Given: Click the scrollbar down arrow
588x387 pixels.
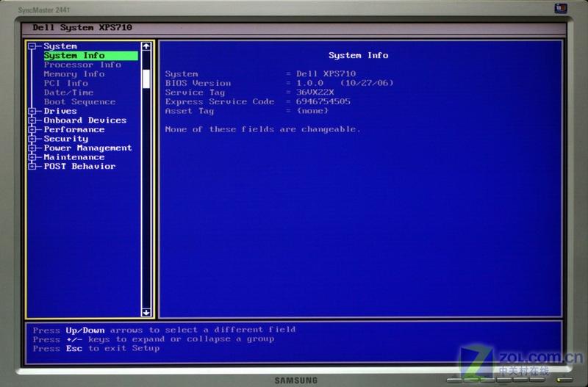Looking at the screenshot, I should coord(146,312).
